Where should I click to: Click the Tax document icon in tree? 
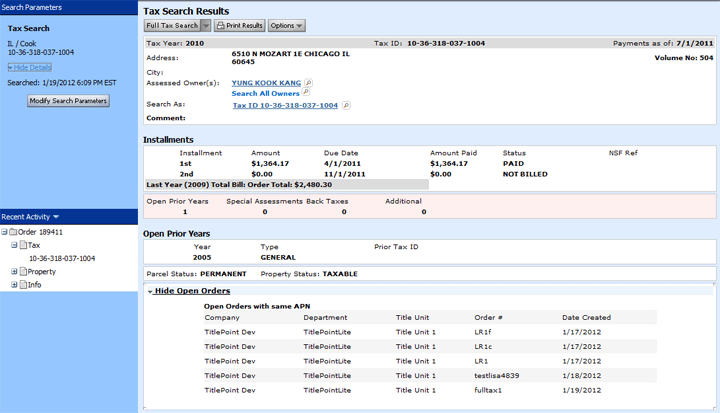click(22, 245)
